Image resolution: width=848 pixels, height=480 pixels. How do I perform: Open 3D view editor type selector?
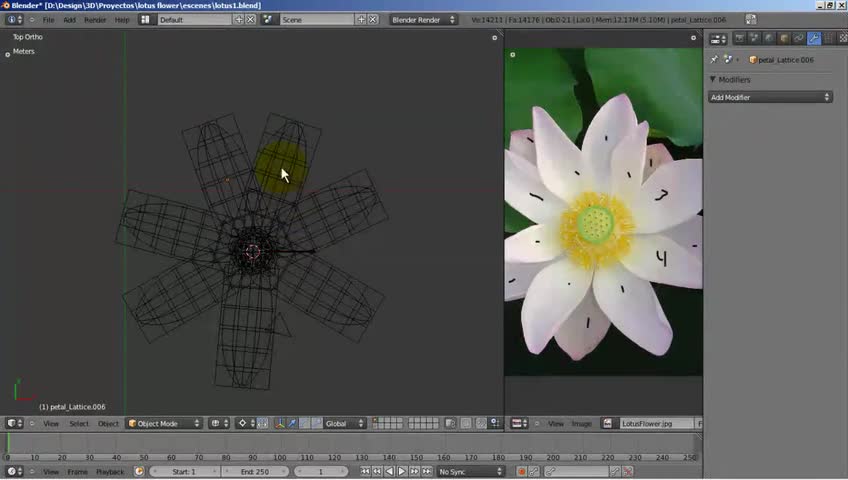click(x=14, y=423)
